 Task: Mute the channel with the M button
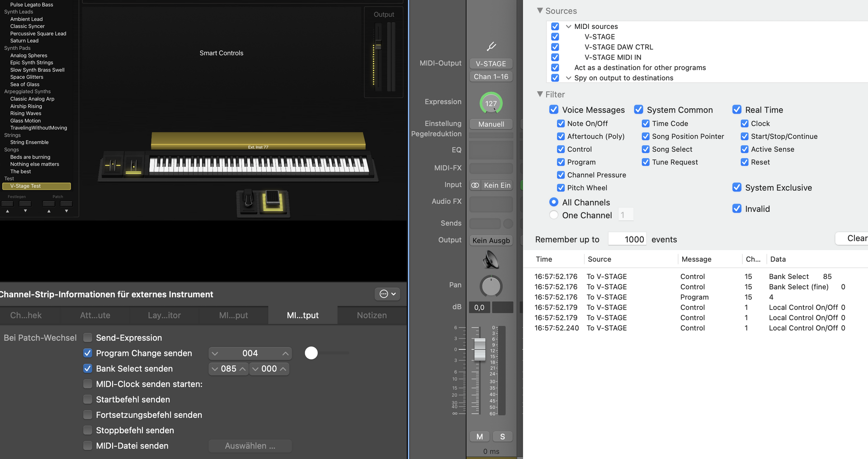coord(480,436)
